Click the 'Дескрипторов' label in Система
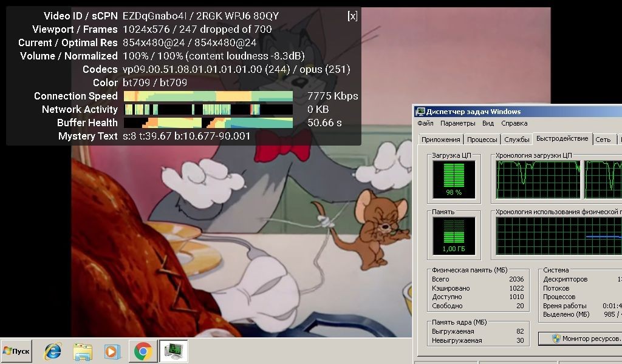The image size is (622, 364). 566,279
